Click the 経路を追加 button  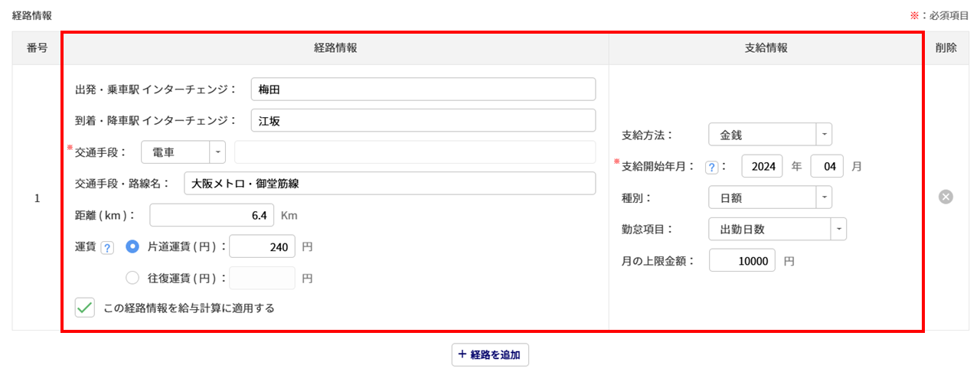[490, 355]
